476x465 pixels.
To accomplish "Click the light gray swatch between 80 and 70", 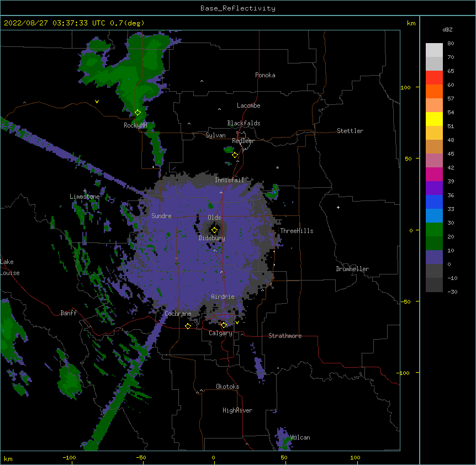I will tap(434, 50).
